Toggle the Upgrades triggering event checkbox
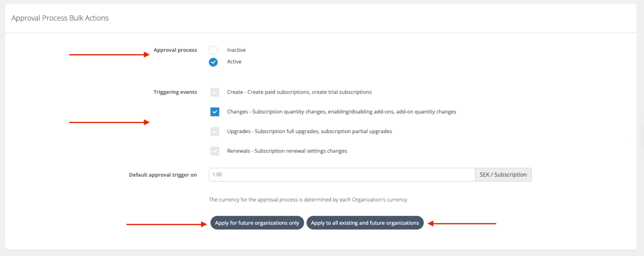Image resolution: width=644 pixels, height=256 pixels. pos(214,131)
